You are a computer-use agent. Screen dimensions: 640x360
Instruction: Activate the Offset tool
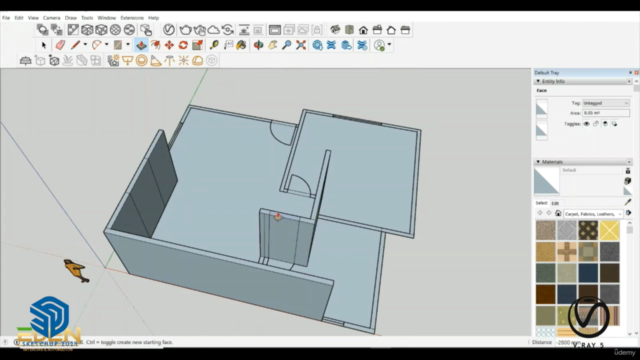156,45
